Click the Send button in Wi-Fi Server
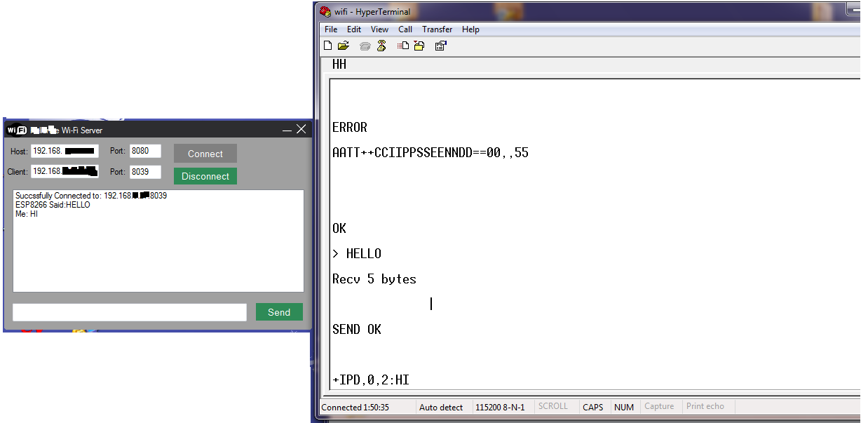 point(279,312)
